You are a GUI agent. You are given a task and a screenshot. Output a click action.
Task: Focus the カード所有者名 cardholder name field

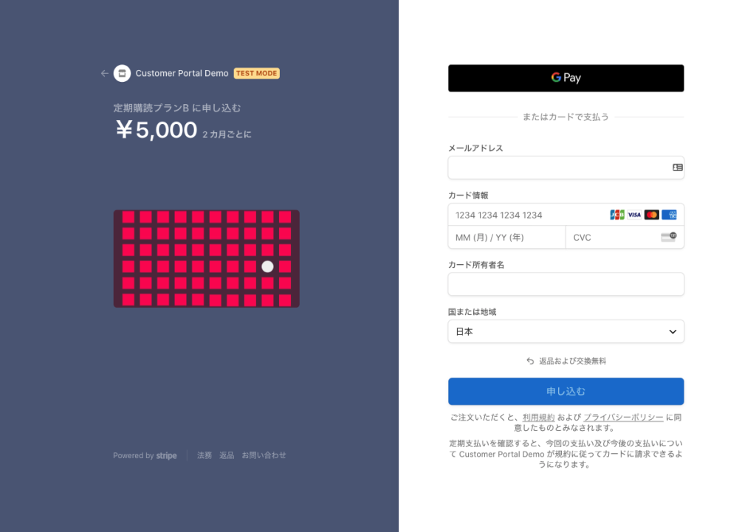coord(566,284)
